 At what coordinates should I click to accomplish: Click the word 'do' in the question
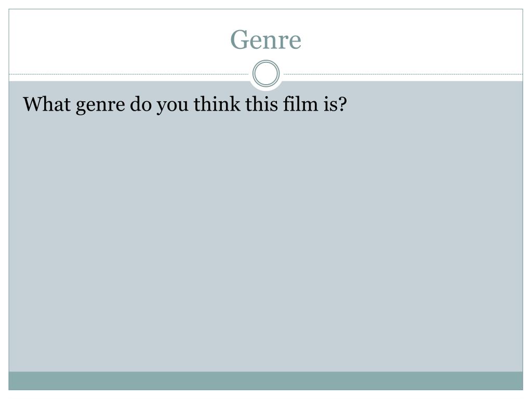140,103
